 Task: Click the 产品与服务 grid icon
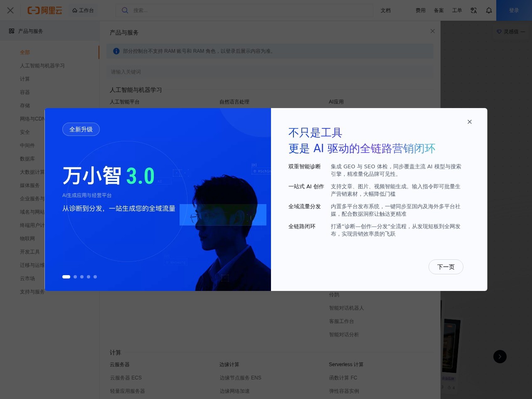click(12, 31)
